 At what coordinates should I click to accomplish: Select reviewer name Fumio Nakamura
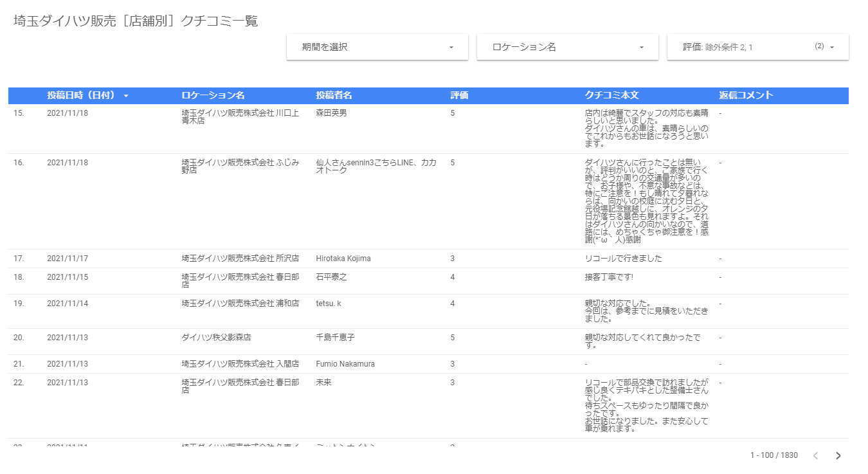pyautogui.click(x=345, y=364)
